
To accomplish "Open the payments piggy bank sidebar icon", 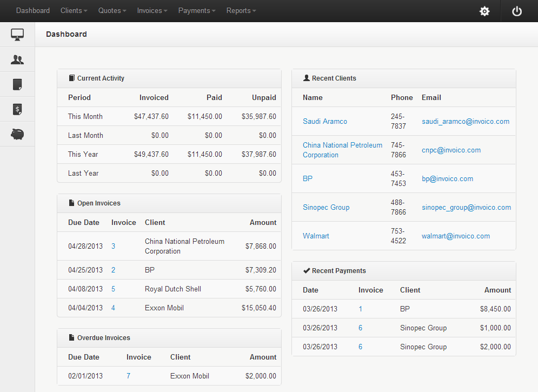I will point(17,134).
